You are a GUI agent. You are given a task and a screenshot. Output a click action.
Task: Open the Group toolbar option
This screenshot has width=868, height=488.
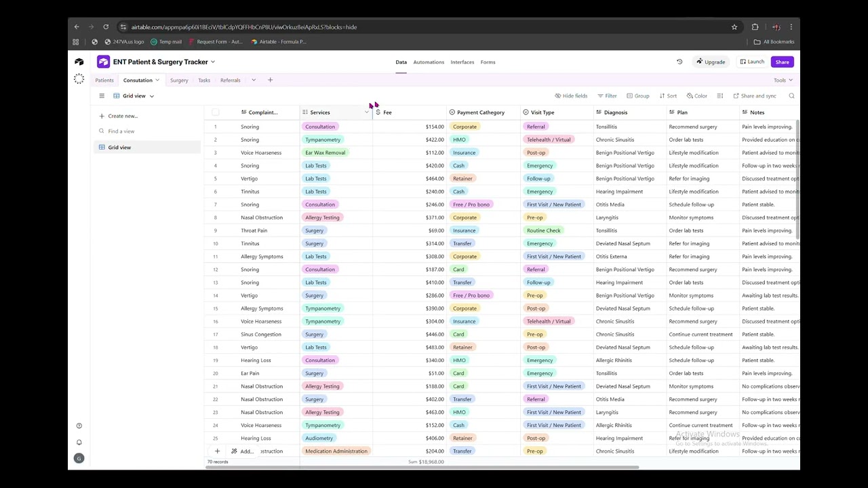click(637, 96)
